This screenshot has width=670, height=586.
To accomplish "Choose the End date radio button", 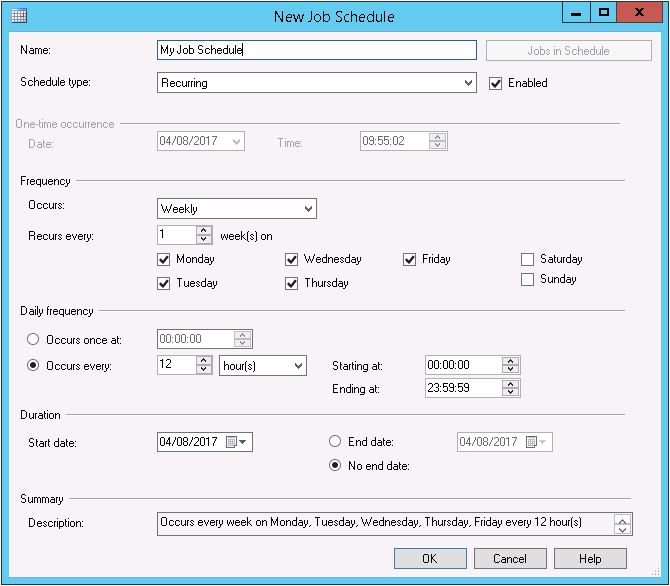I will click(335, 441).
